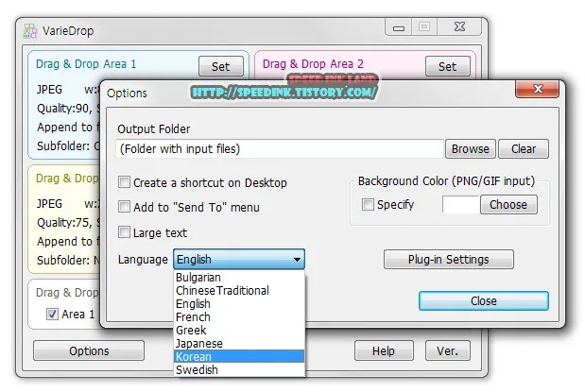Click Browse for output folder

pyautogui.click(x=470, y=149)
